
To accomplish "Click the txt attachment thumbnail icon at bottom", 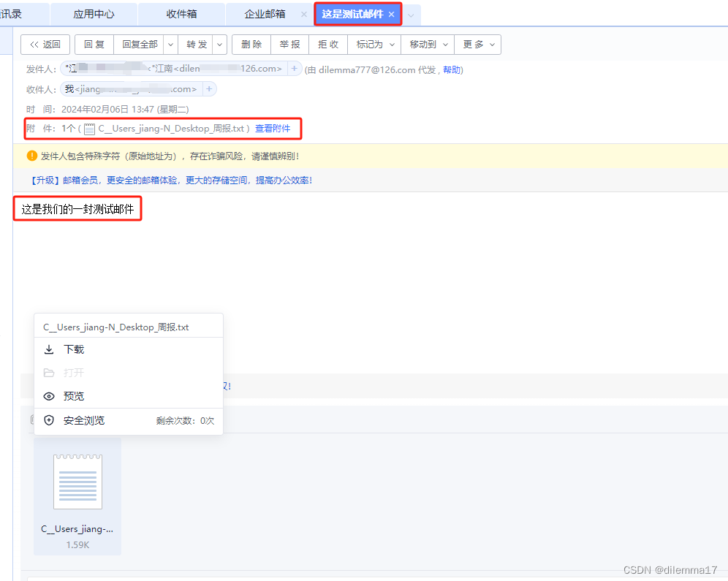I will (x=77, y=481).
